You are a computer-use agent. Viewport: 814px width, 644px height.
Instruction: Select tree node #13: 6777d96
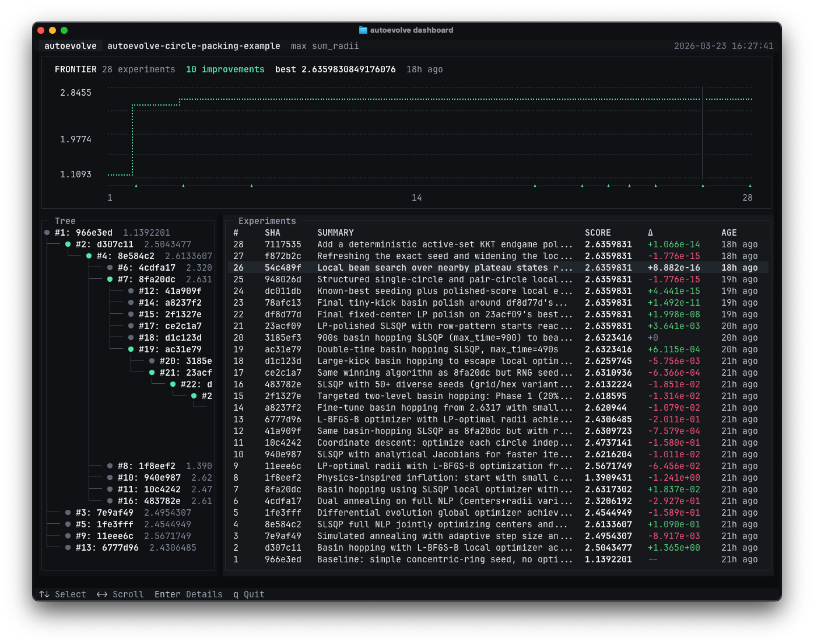point(131,548)
